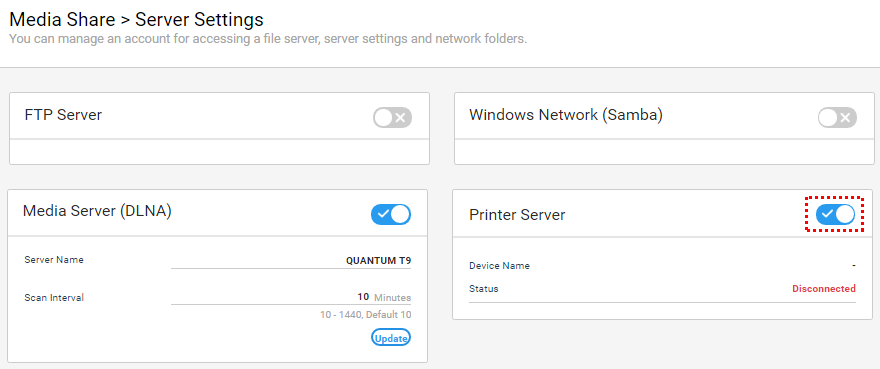
Task: Select the Windows Network (Samba) heading
Action: (566, 115)
